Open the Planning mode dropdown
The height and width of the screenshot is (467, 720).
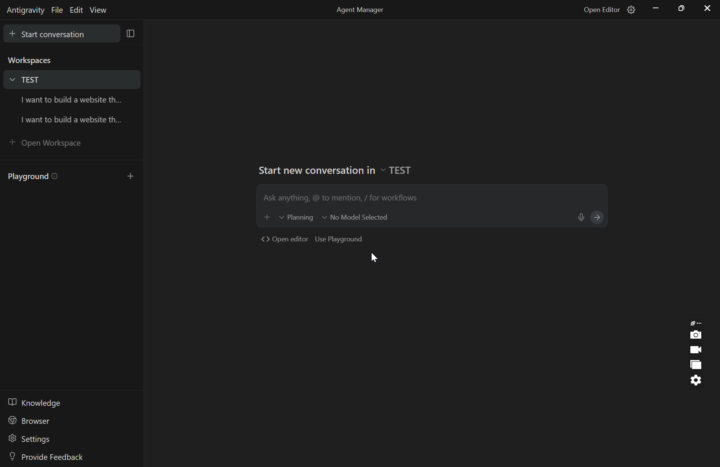coord(296,217)
